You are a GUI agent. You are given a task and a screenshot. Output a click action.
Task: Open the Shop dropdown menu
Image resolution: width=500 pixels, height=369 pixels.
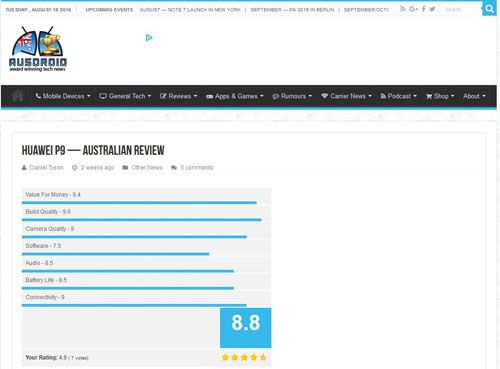click(x=440, y=96)
